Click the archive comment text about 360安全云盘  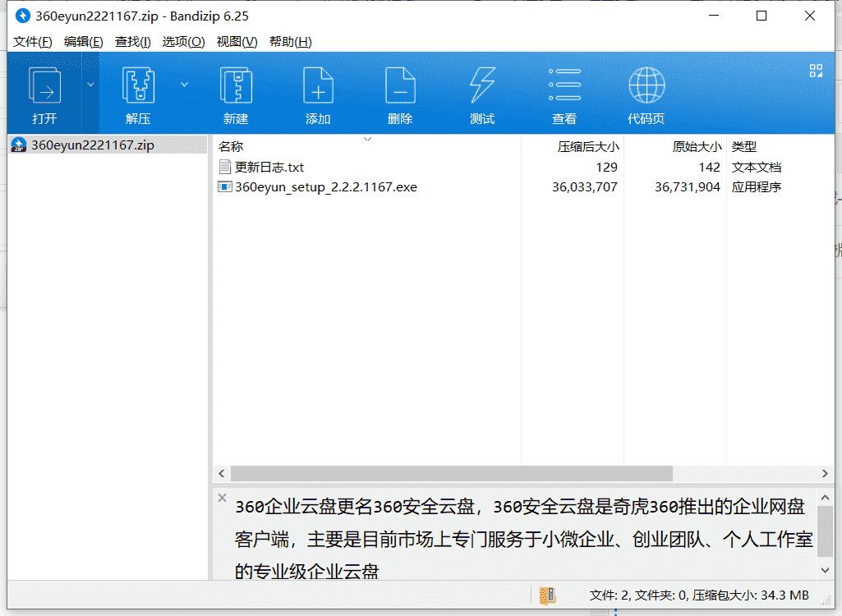(x=523, y=538)
